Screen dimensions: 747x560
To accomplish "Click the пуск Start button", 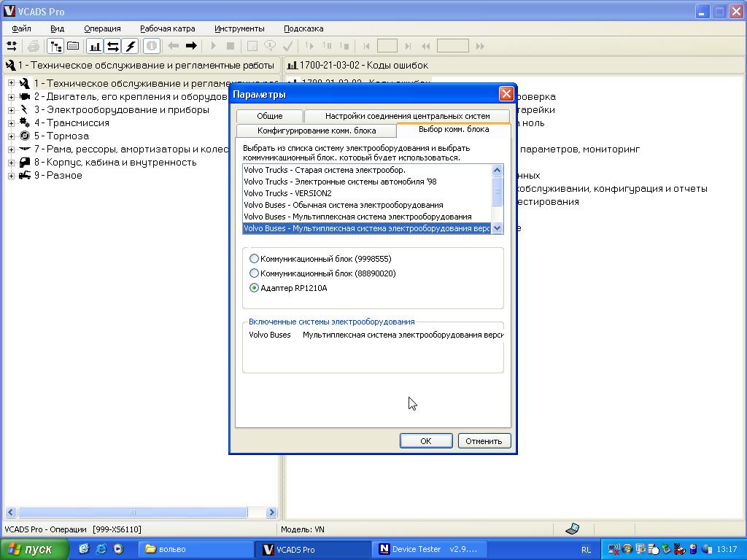I will [x=34, y=549].
